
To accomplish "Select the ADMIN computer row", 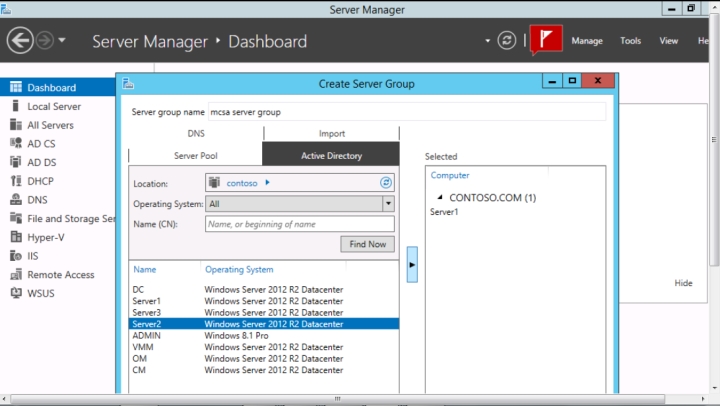I will click(x=264, y=336).
